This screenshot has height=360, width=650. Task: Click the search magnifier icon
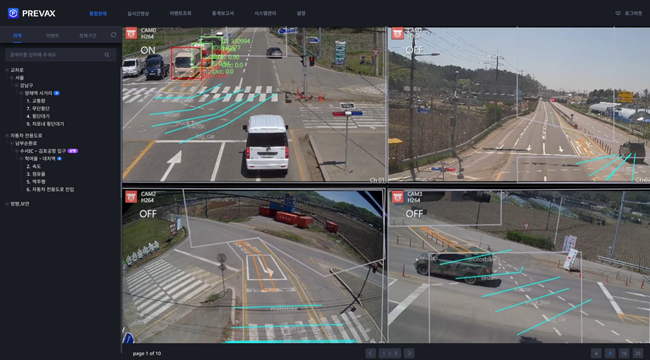[x=107, y=55]
